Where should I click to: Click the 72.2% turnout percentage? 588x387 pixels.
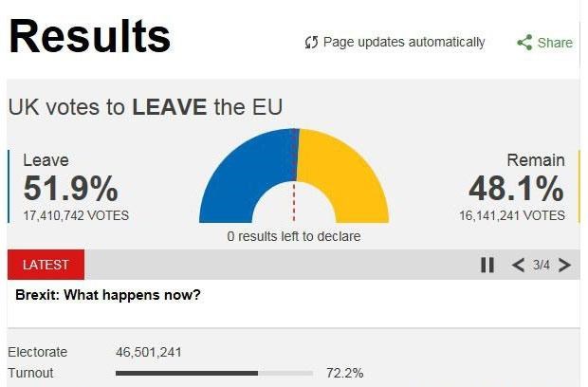point(344,373)
